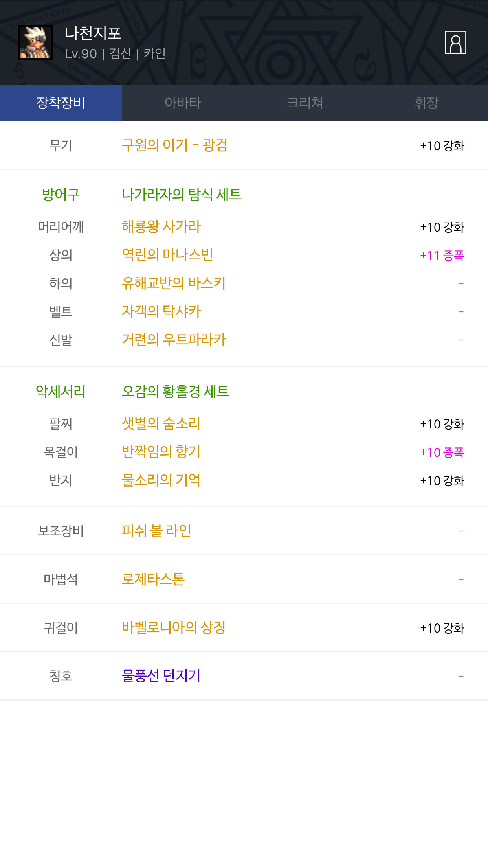The image size is (488, 868).
Task: Open weapon item 구원의 이기 - 광검
Action: (x=174, y=145)
